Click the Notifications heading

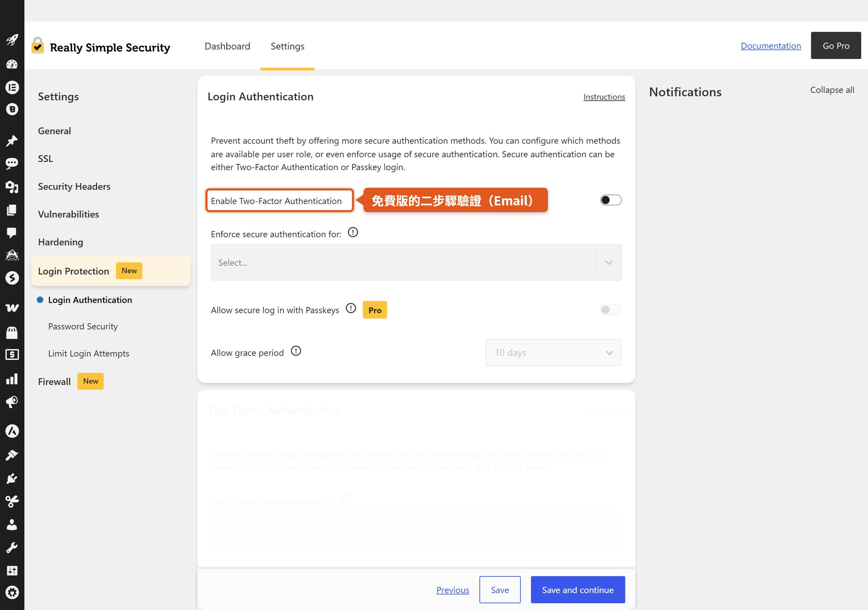click(685, 92)
